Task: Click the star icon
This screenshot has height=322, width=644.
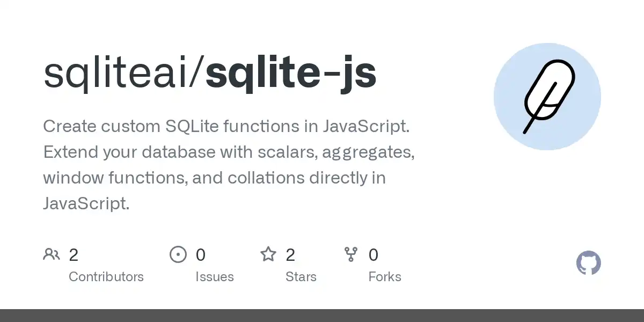Action: tap(268, 254)
